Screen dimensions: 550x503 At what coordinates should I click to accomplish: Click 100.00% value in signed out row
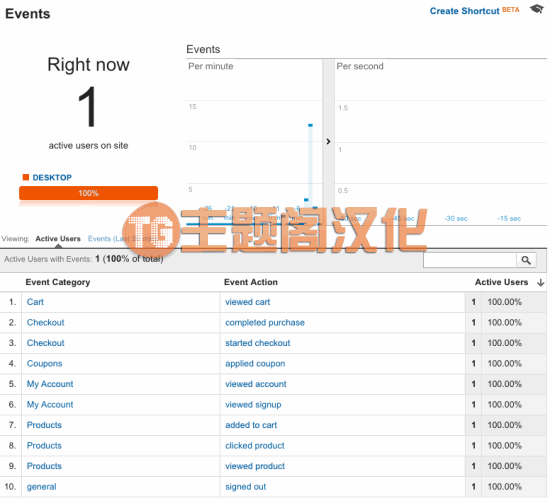pos(504,487)
